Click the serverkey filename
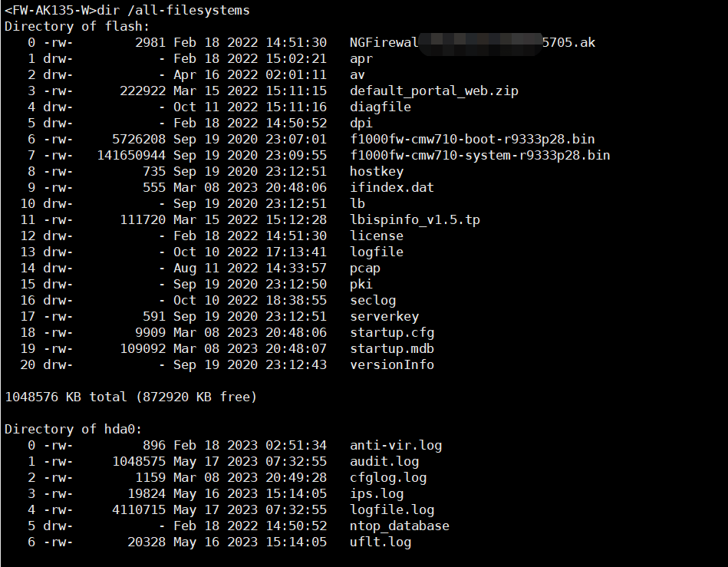The width and height of the screenshot is (728, 567). [384, 316]
